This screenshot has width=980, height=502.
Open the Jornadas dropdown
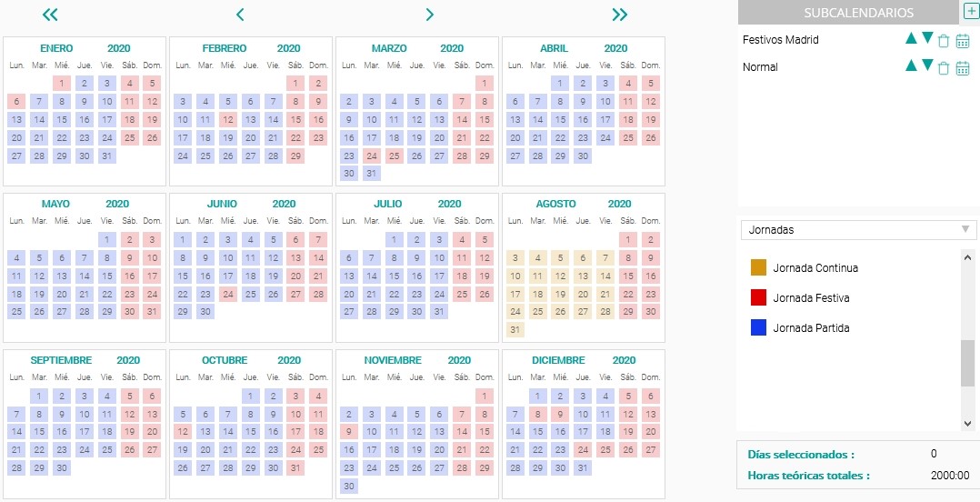coord(858,229)
